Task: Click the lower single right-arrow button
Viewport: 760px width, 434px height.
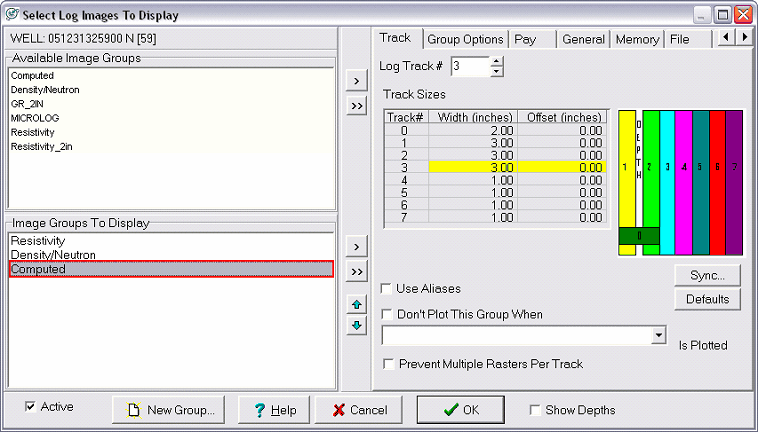Action: [357, 246]
